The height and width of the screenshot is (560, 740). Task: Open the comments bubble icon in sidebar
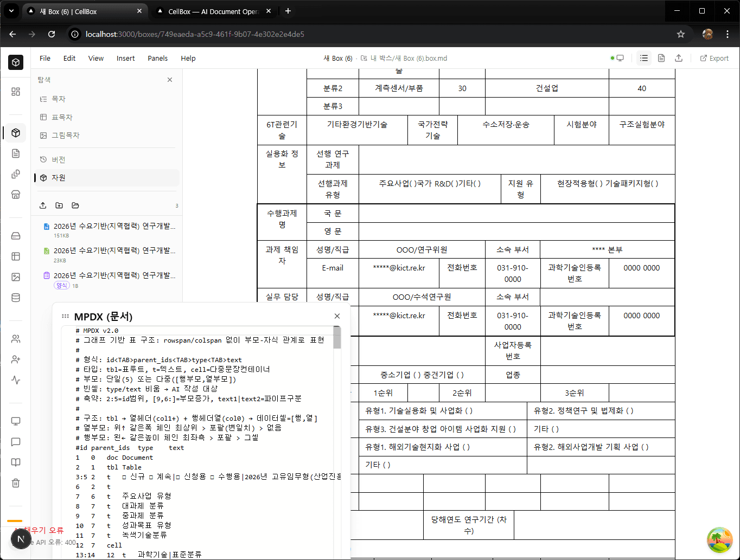tap(15, 442)
